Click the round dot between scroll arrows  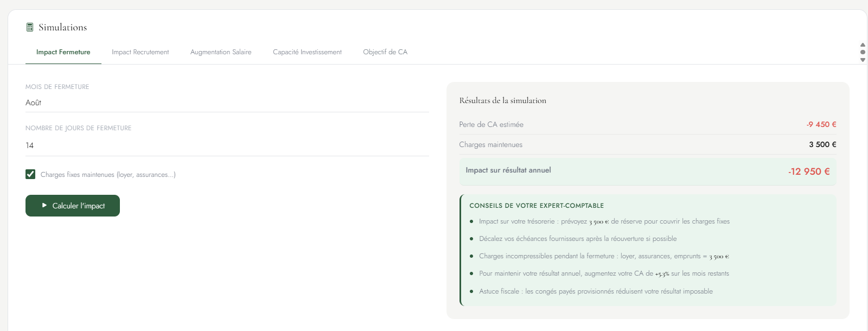863,52
